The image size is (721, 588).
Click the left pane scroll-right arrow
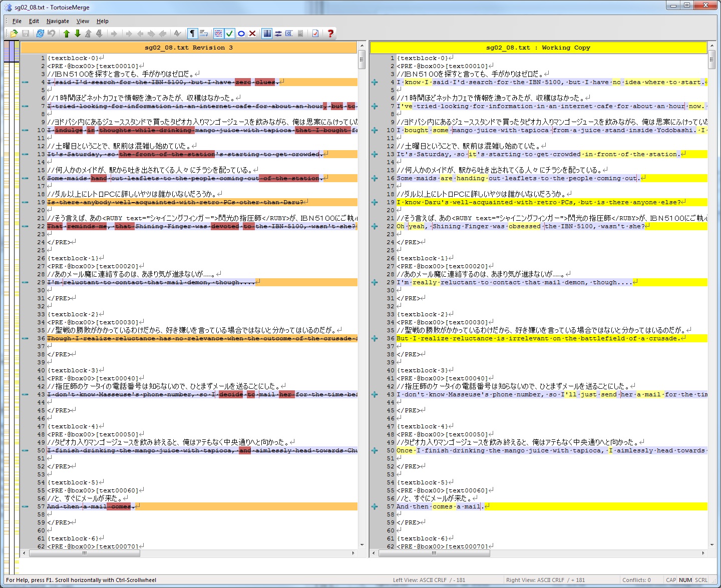(x=353, y=553)
